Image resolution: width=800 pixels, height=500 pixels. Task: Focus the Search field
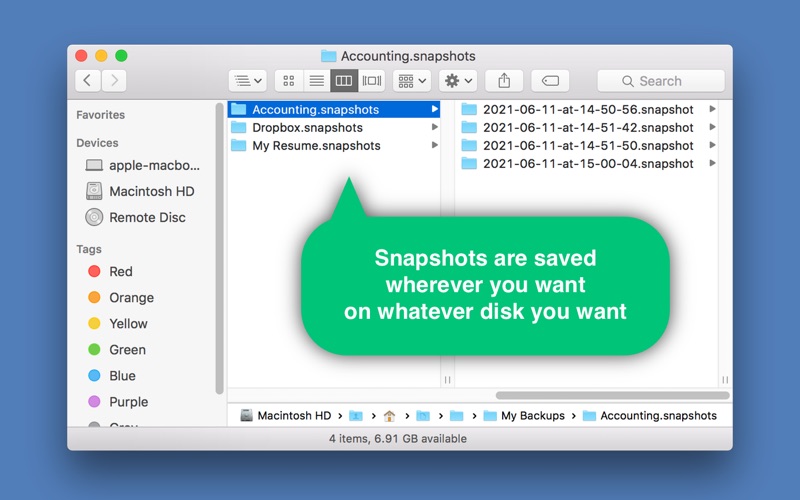661,81
